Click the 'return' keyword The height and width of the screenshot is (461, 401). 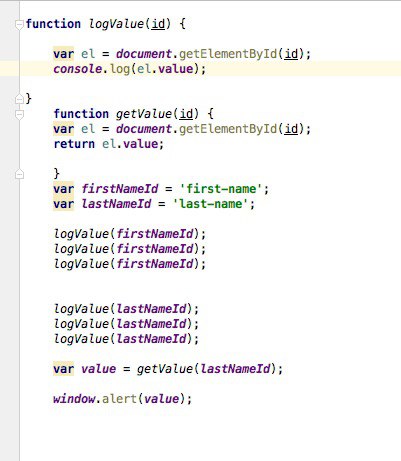[x=74, y=144]
